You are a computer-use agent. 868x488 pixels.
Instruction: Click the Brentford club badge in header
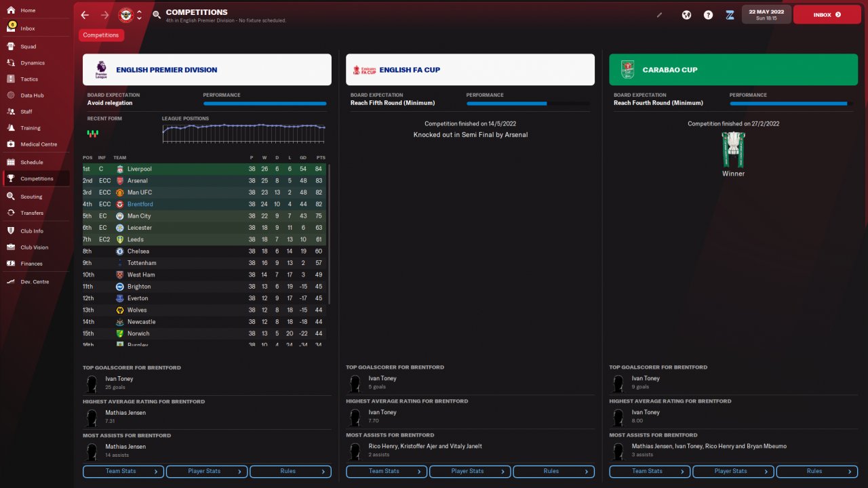(126, 15)
